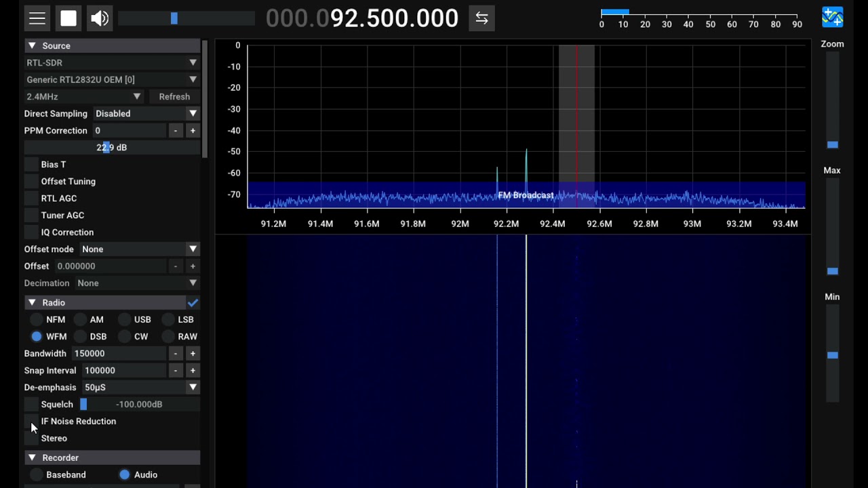
Task: Enable the Squelch checkbox
Action: (x=31, y=404)
